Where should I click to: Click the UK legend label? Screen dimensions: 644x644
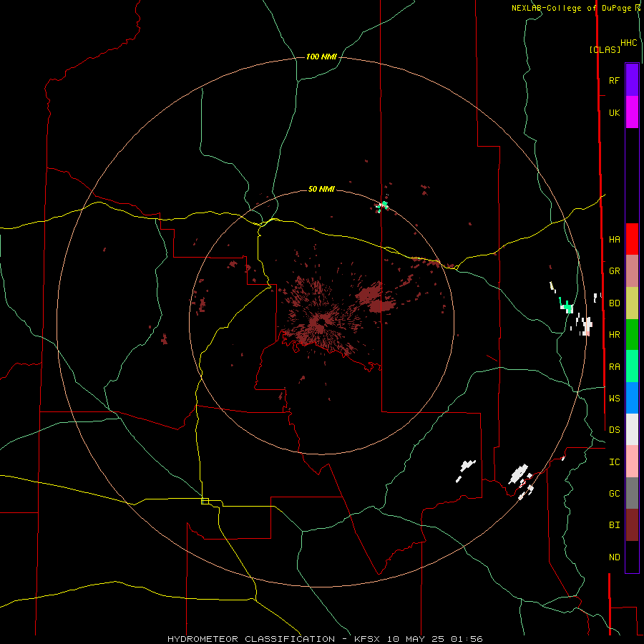[614, 112]
